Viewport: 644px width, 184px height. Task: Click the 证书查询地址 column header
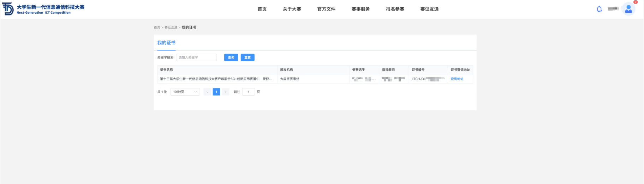coord(460,70)
